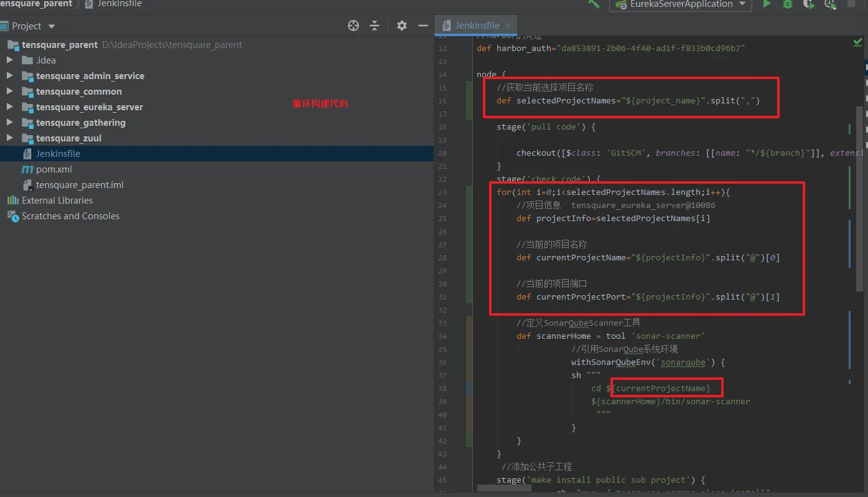Image resolution: width=868 pixels, height=497 pixels.
Task: Expand the tensquare_admin_service module arrow
Action: point(9,76)
